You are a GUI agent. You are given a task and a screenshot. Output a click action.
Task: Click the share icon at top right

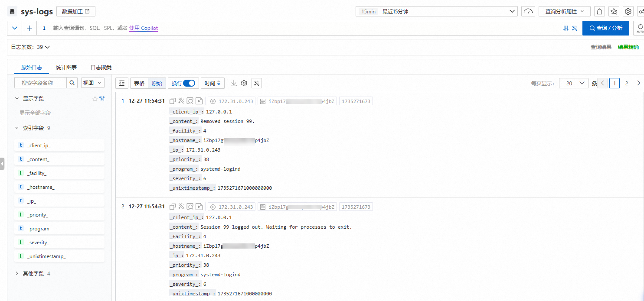click(641, 11)
